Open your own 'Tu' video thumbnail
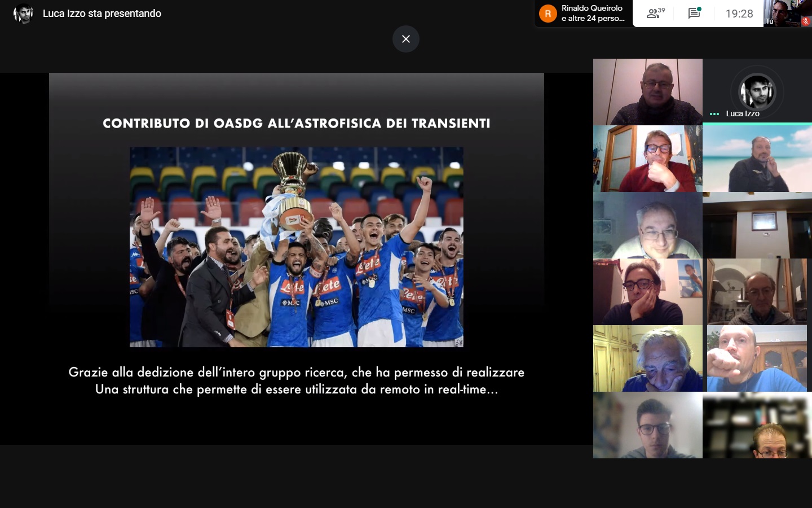Viewport: 812px width, 508px height. pyautogui.click(x=788, y=14)
